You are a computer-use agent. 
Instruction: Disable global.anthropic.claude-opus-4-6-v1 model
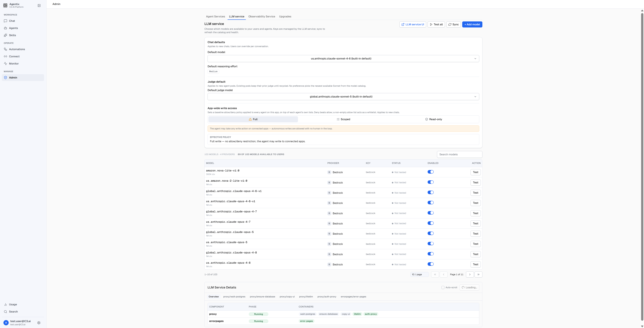pyautogui.click(x=431, y=192)
